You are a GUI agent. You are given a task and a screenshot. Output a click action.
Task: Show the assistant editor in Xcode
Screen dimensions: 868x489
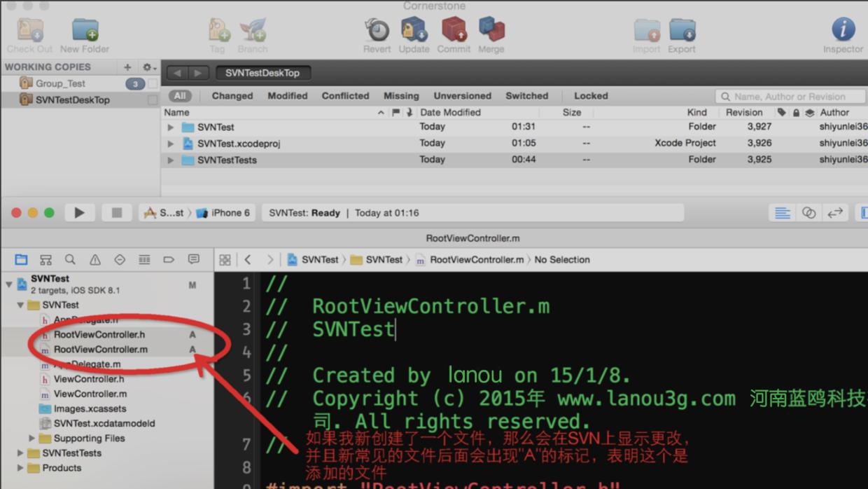[x=808, y=213]
